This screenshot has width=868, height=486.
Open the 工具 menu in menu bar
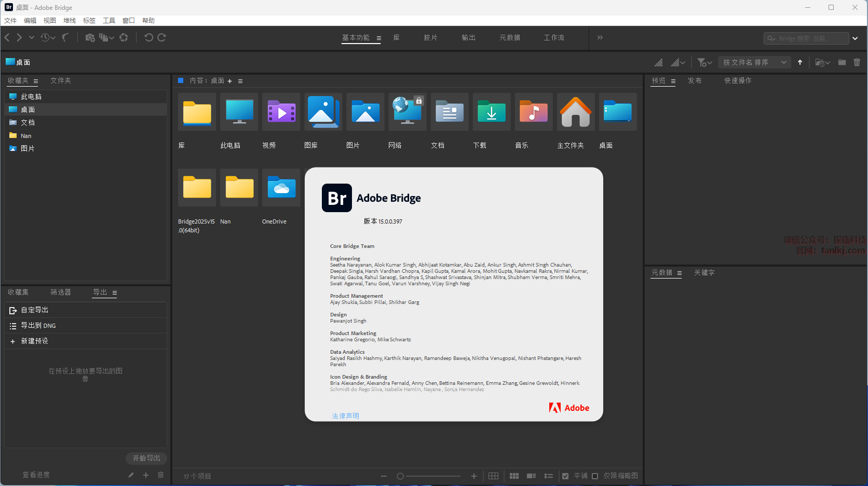pyautogui.click(x=109, y=21)
